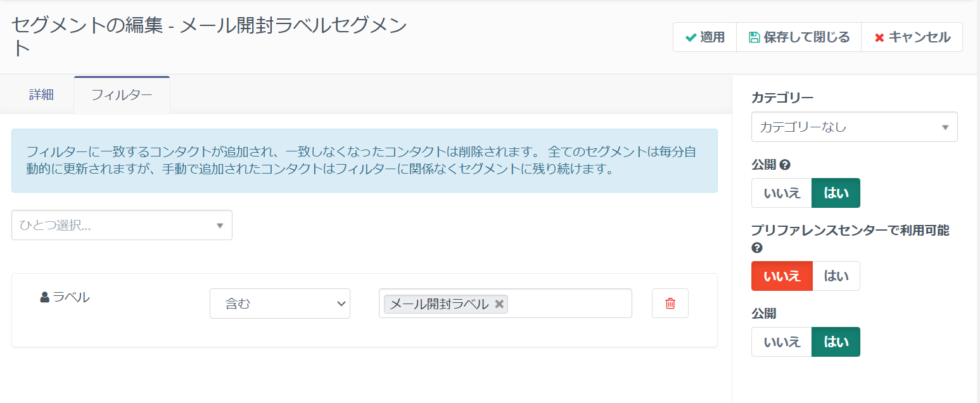Click the person icon beside ラベル
This screenshot has width=980, height=403.
click(x=44, y=297)
